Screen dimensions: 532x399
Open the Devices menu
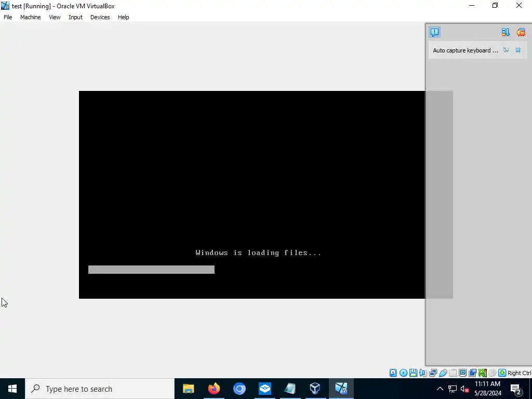pyautogui.click(x=100, y=17)
